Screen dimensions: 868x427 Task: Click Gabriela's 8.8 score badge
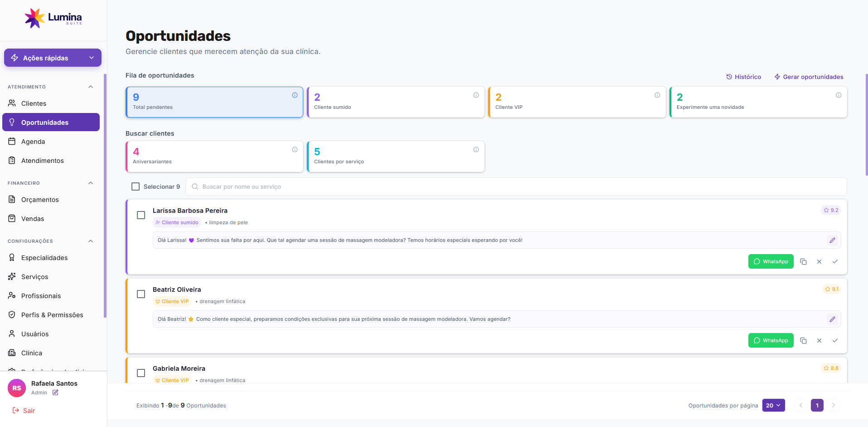[x=831, y=368]
